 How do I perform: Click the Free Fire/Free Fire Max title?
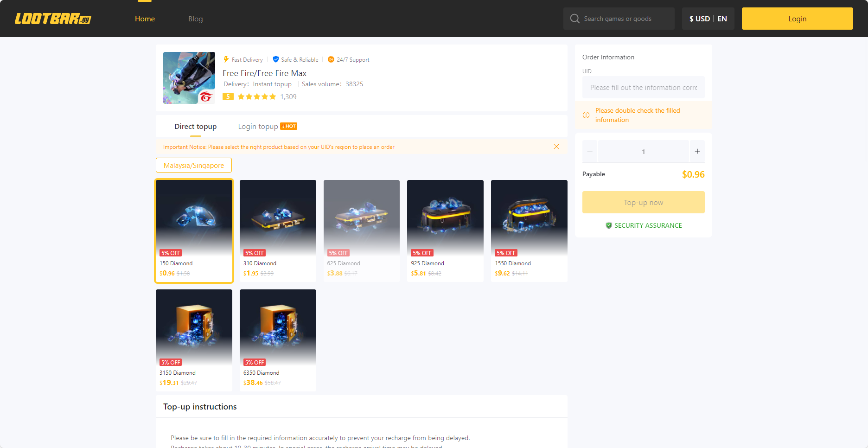[264, 73]
